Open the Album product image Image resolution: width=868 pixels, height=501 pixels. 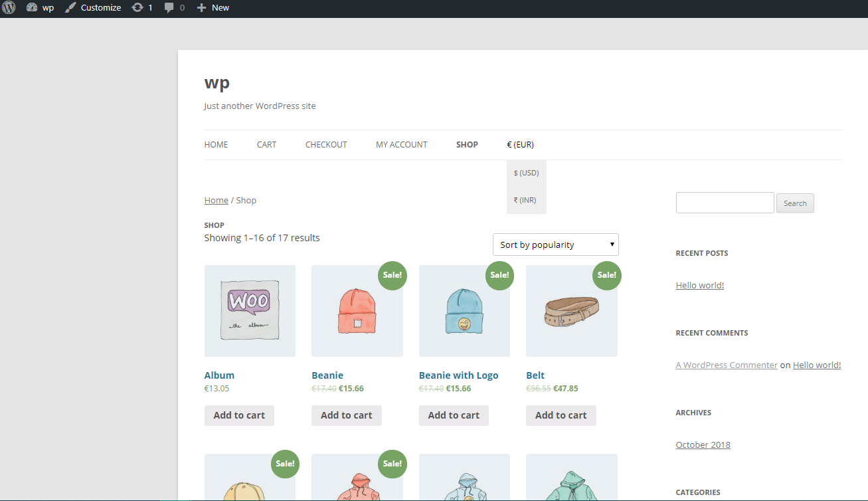pyautogui.click(x=250, y=311)
